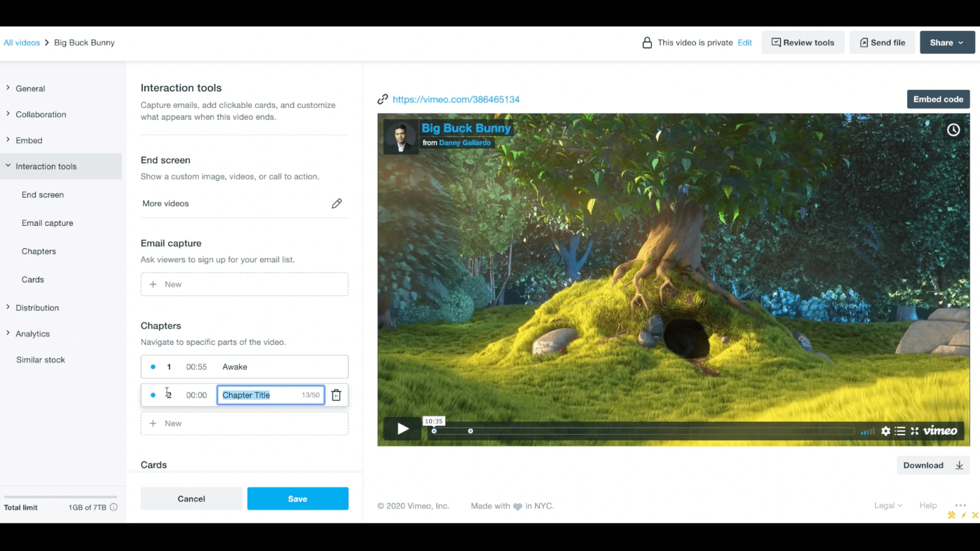Screen dimensions: 980x551
Task: Click the first chapter marker on timeline
Action: click(x=434, y=431)
